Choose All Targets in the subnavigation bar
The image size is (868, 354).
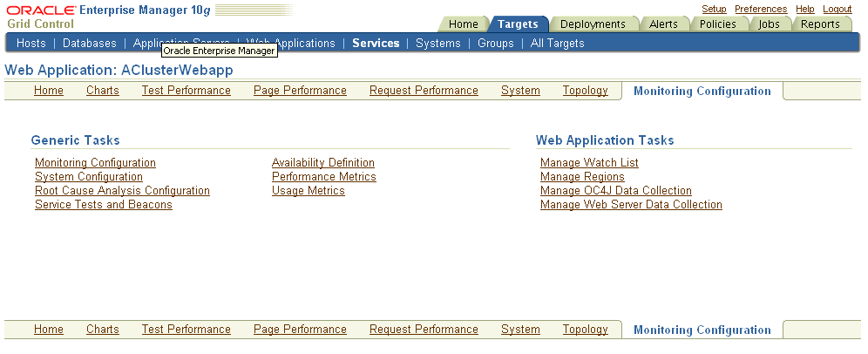click(x=557, y=43)
